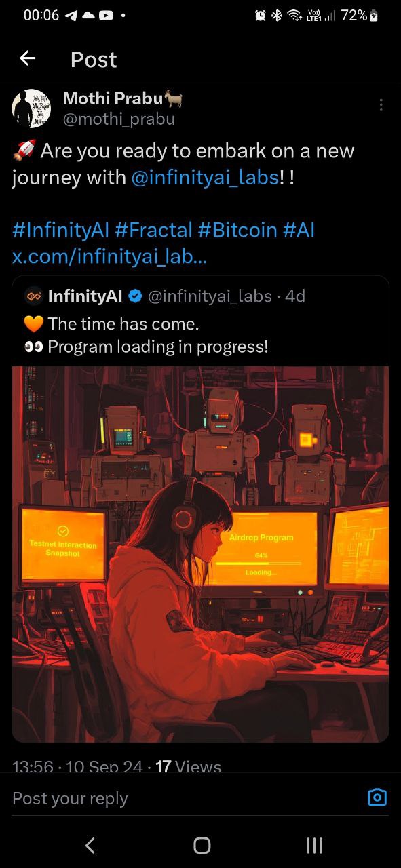Open recent apps navigation button
The image size is (401, 868).
coord(313,845)
